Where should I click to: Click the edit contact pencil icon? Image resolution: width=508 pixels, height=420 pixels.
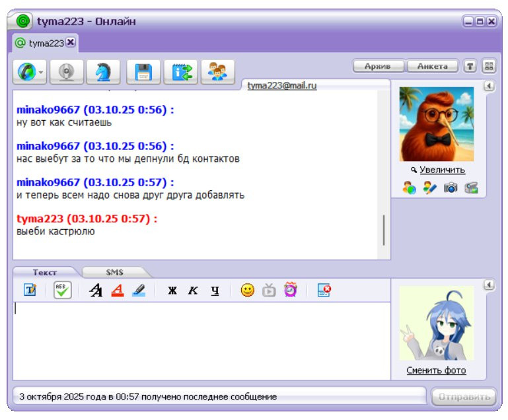(x=429, y=188)
